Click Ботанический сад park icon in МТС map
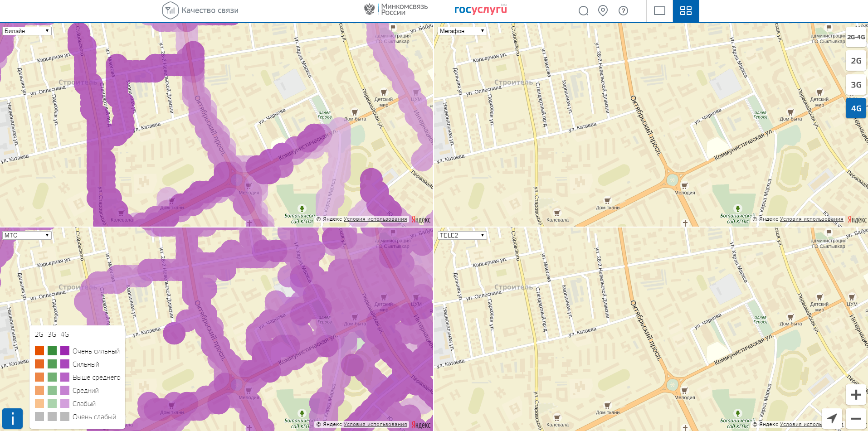The width and height of the screenshot is (868, 431). tap(302, 413)
